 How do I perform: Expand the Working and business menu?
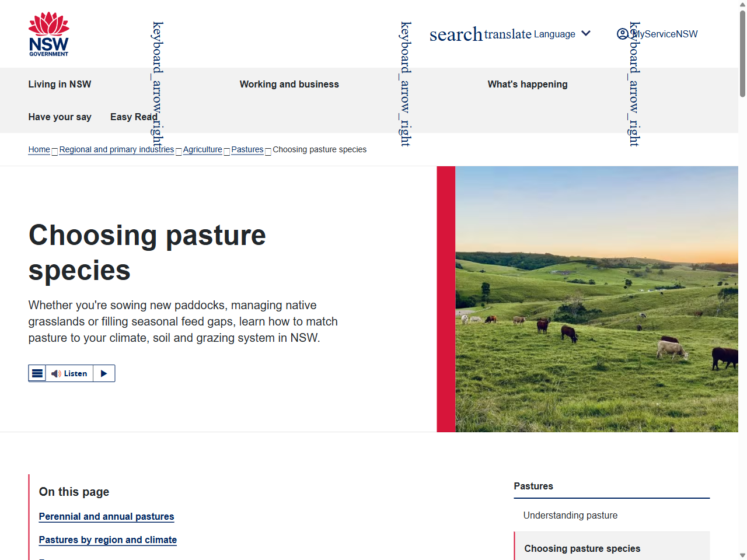(x=289, y=84)
